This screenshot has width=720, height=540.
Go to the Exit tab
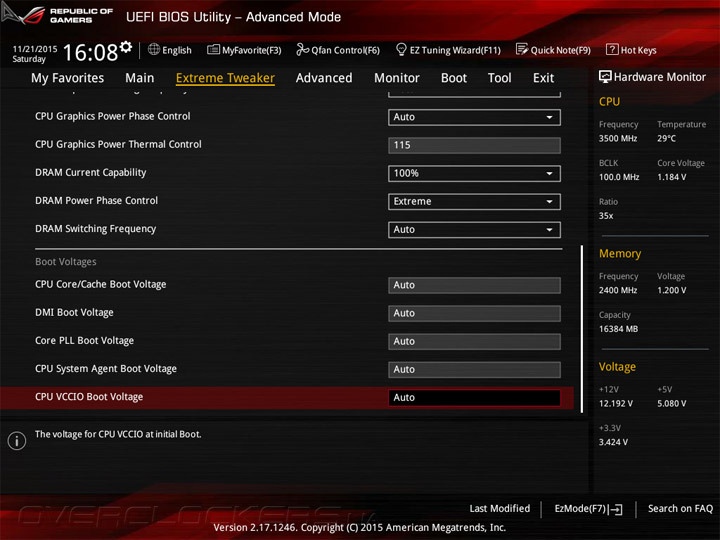tap(543, 78)
